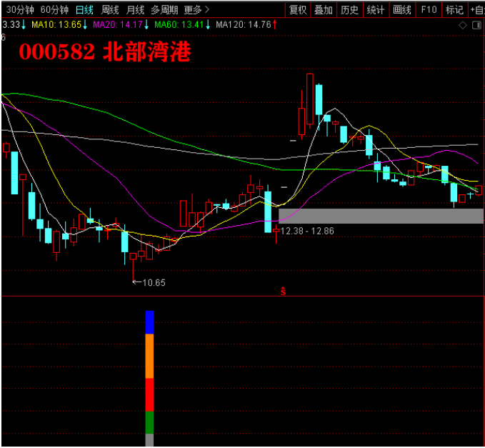
Task: Click the gray bottom segment of the indicator bar
Action: click(x=149, y=440)
